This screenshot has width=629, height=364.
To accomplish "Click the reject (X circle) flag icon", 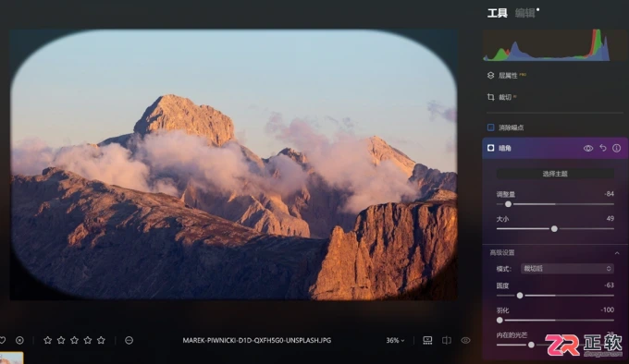I will (19, 340).
